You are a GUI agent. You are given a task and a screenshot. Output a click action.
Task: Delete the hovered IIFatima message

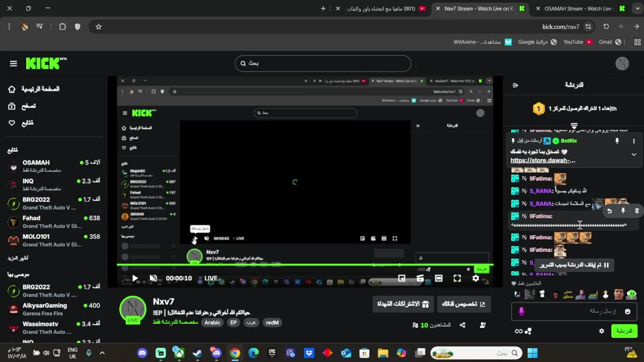tap(636, 211)
